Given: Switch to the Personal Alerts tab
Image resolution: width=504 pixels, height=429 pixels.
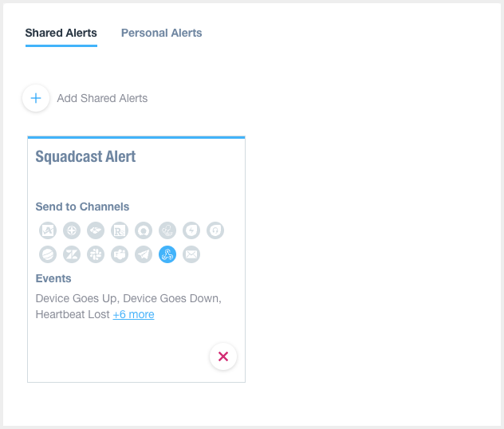Looking at the screenshot, I should point(161,33).
